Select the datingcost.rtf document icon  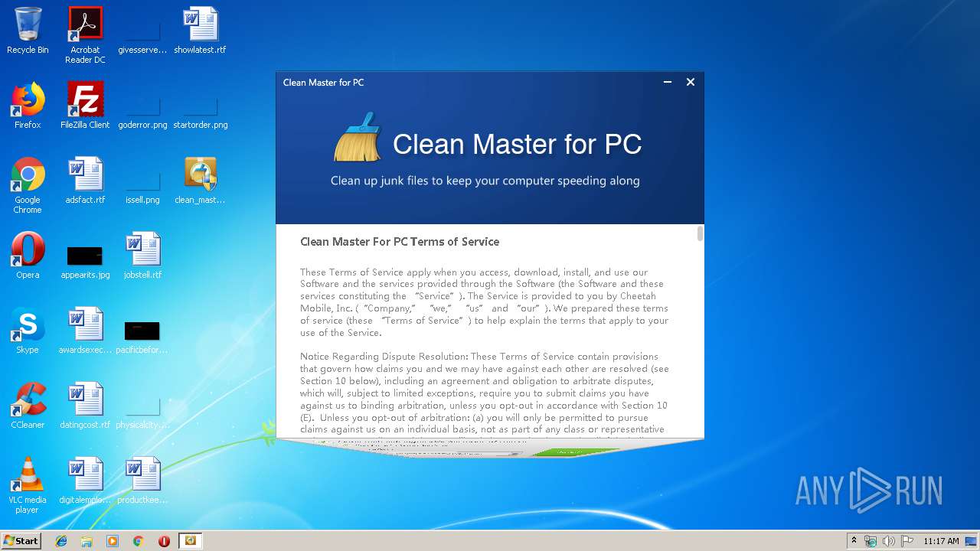coord(85,406)
